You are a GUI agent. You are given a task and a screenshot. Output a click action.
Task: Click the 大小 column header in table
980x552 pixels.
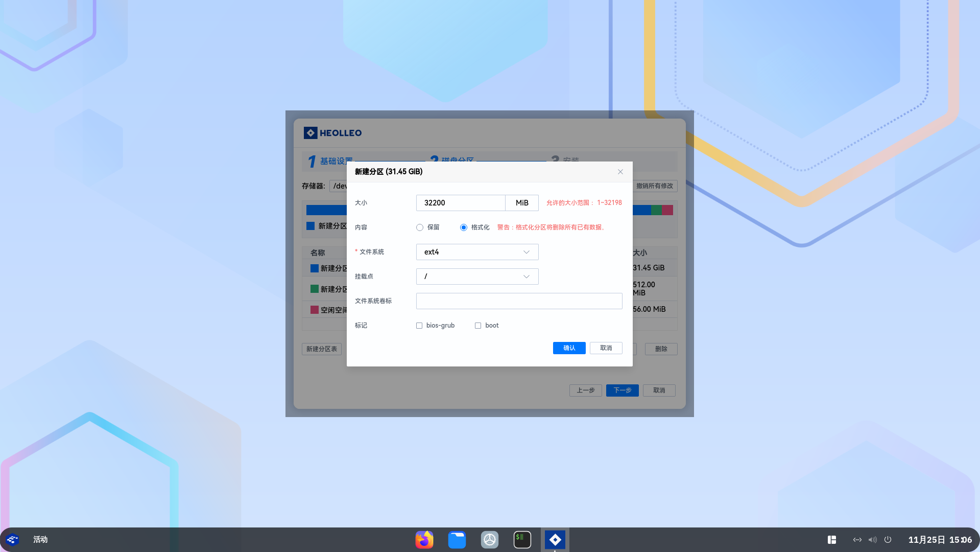[640, 253]
